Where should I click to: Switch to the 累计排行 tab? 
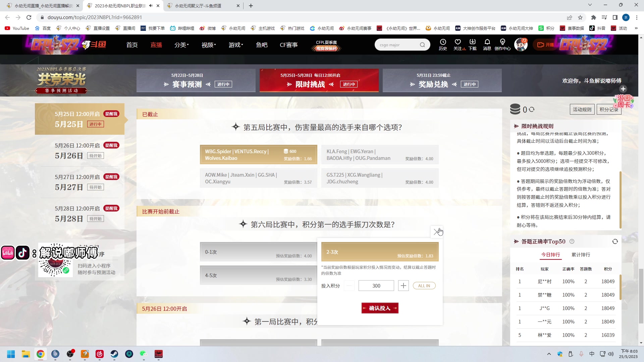point(581,255)
